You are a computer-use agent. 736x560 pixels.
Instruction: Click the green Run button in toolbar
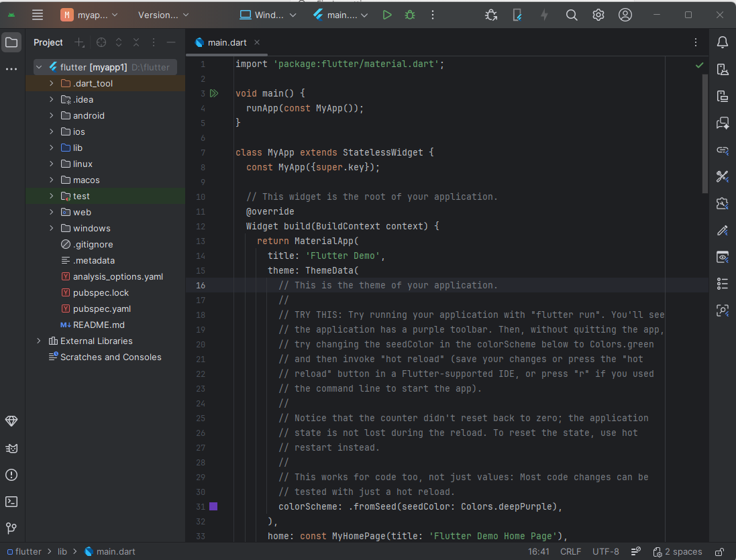[x=387, y=15]
